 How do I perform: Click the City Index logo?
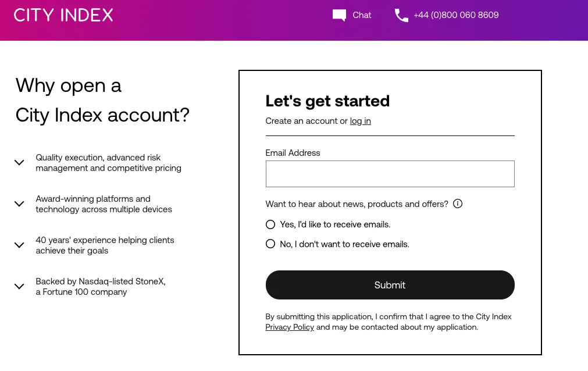pyautogui.click(x=63, y=15)
